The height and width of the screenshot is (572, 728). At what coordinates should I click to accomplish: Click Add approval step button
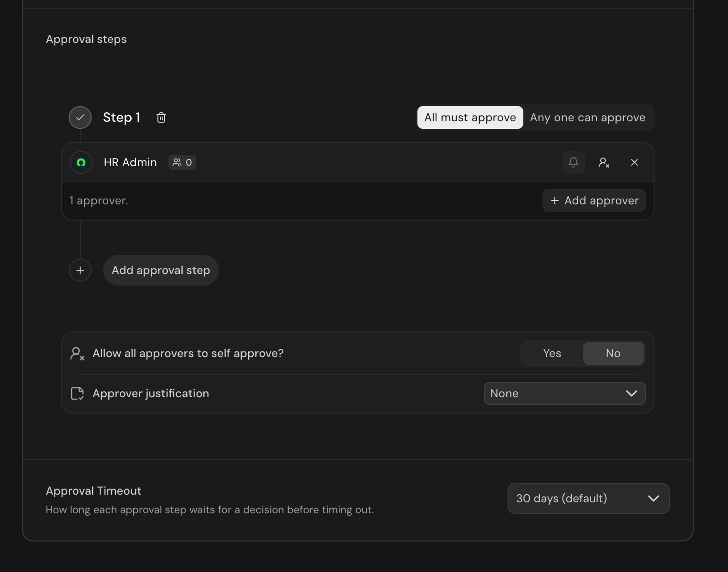click(x=161, y=270)
